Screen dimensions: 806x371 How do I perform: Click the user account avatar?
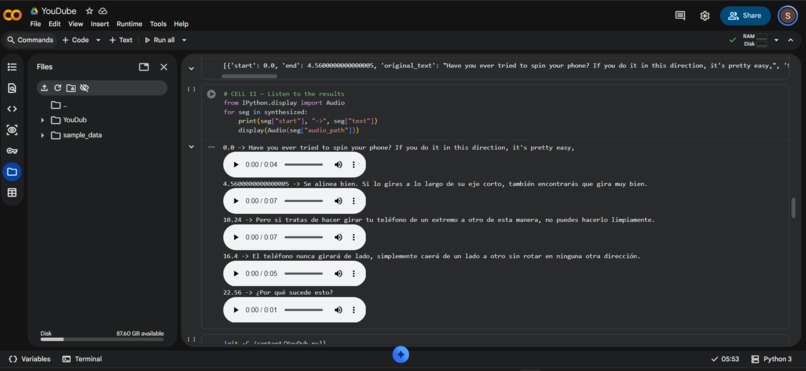[x=787, y=15]
